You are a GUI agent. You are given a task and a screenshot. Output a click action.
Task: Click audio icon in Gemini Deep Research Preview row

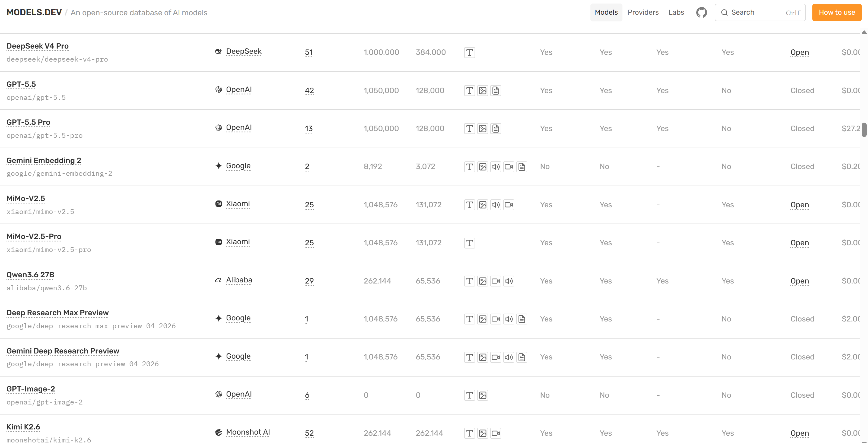509,357
